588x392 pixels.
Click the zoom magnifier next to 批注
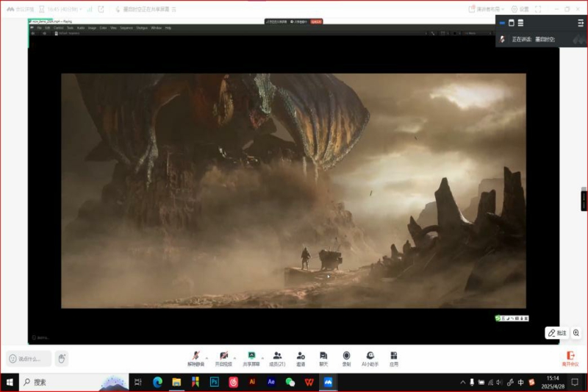[576, 333]
